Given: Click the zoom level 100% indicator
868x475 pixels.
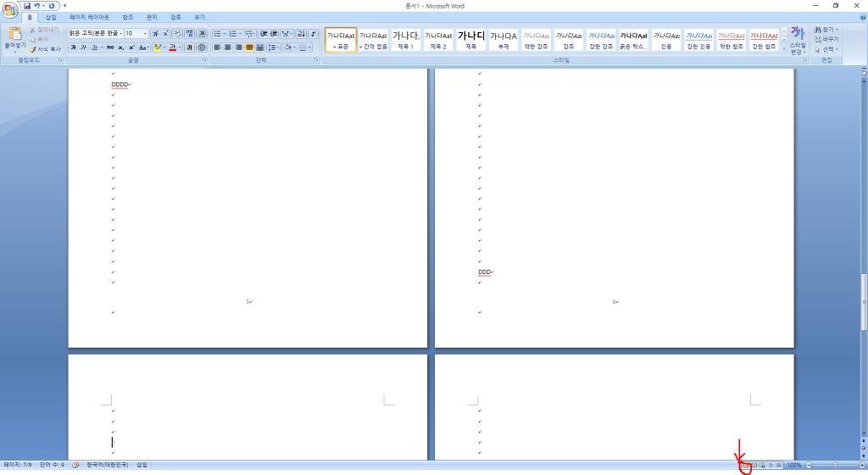Looking at the screenshot, I should tap(793, 465).
